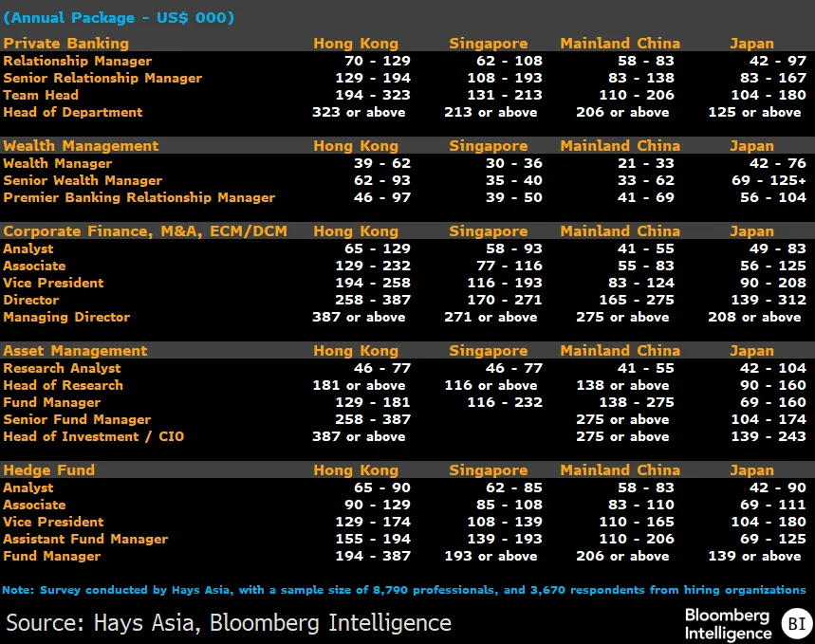
Task: Click the Managing Director row label
Action: 66,317
